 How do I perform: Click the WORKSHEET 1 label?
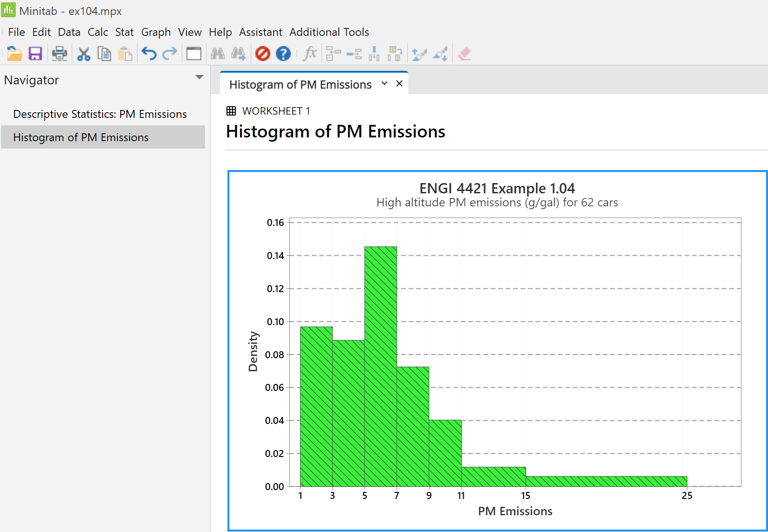pos(276,111)
